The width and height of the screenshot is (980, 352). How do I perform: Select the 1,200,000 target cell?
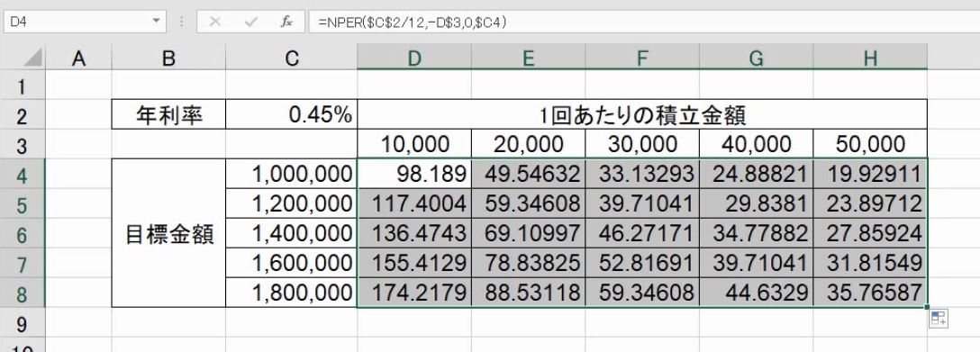[292, 203]
